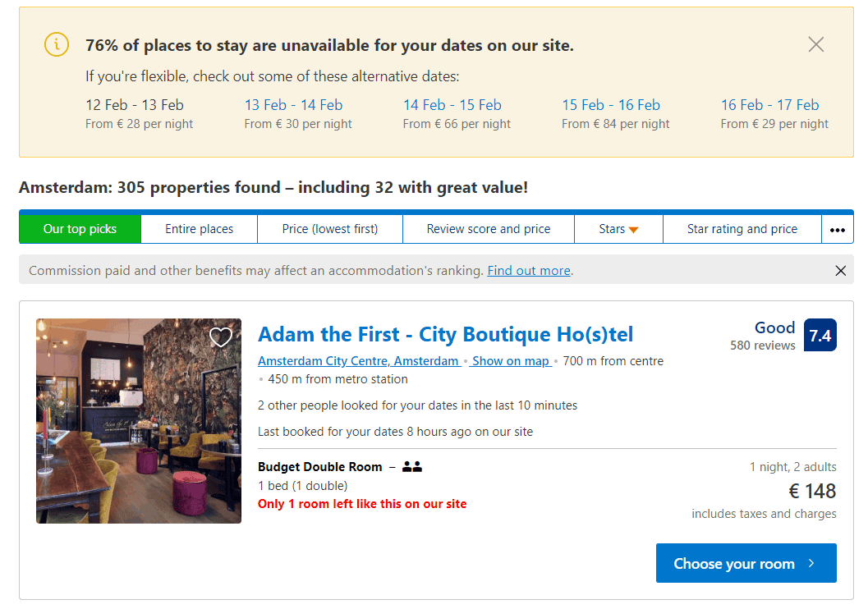
Task: Click Show on map link
Action: [510, 361]
